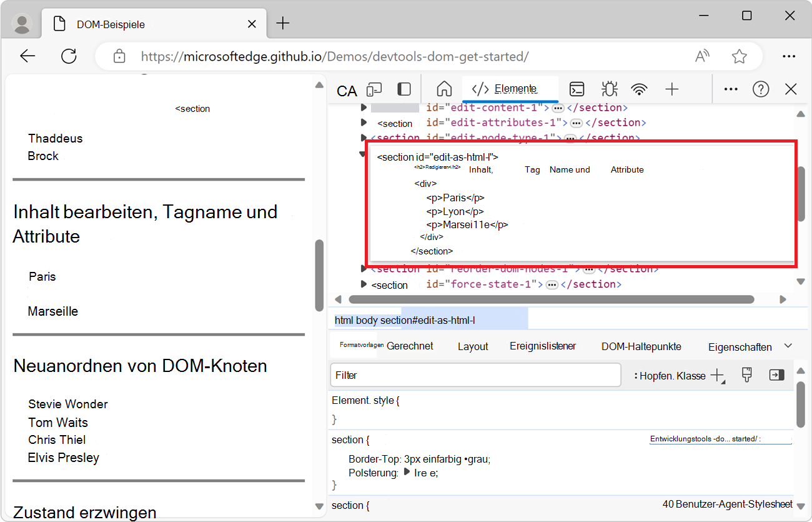Open the Eigenschaften overflow chevron
Screen dimensions: 812x522
[788, 345]
